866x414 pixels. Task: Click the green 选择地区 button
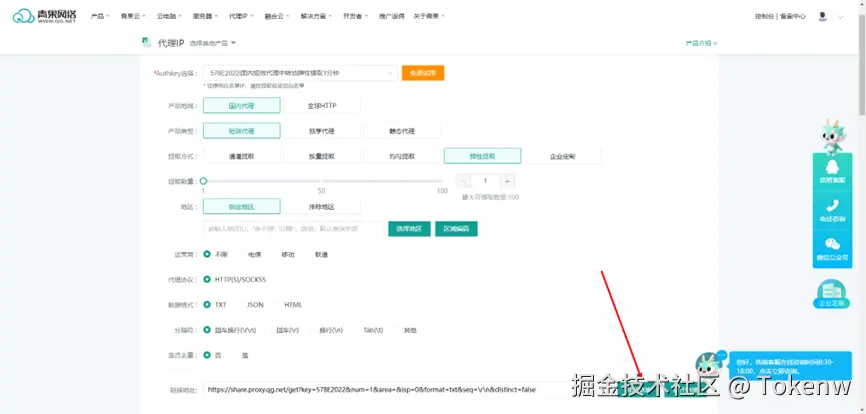click(x=409, y=229)
